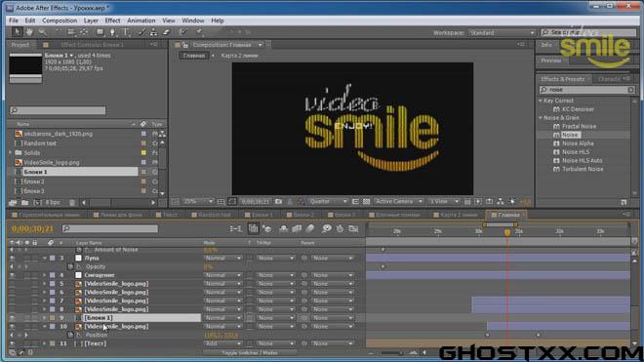This screenshot has height=362, width=644.
Task: Select the Type text tool
Action: click(126, 32)
